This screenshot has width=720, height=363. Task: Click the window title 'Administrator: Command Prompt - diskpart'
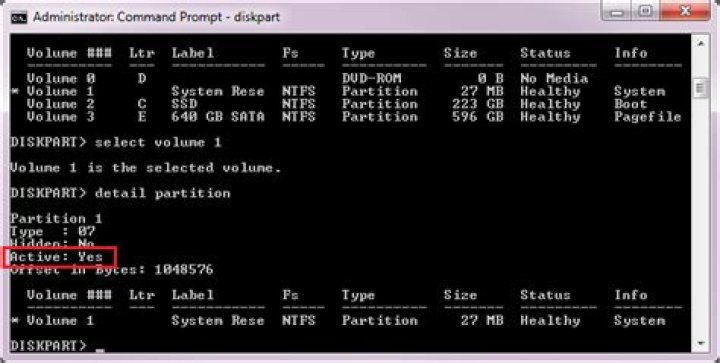pyautogui.click(x=157, y=17)
